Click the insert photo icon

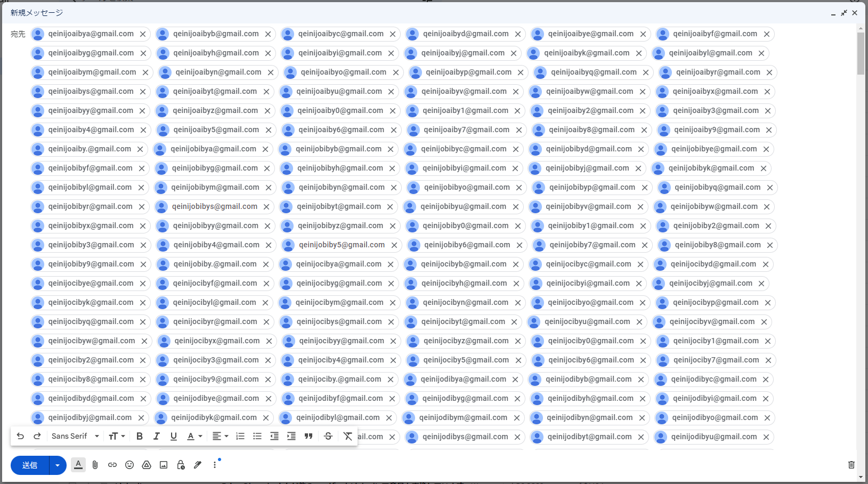[x=164, y=465]
